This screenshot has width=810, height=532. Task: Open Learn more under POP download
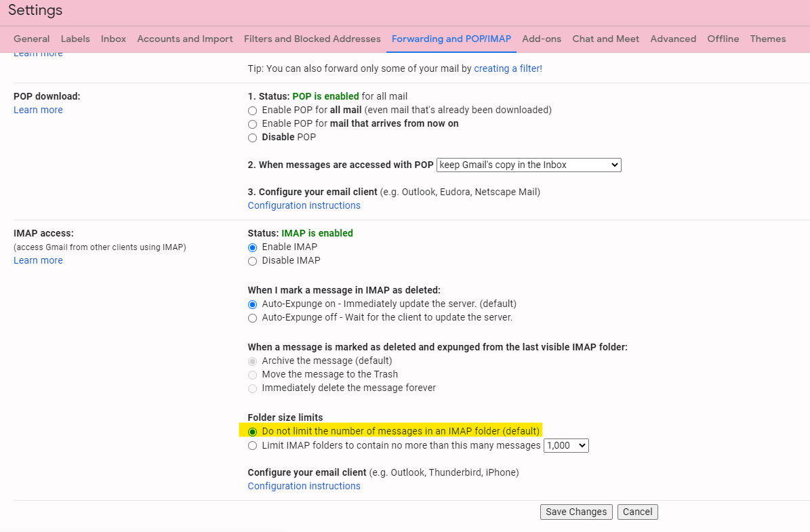(38, 110)
